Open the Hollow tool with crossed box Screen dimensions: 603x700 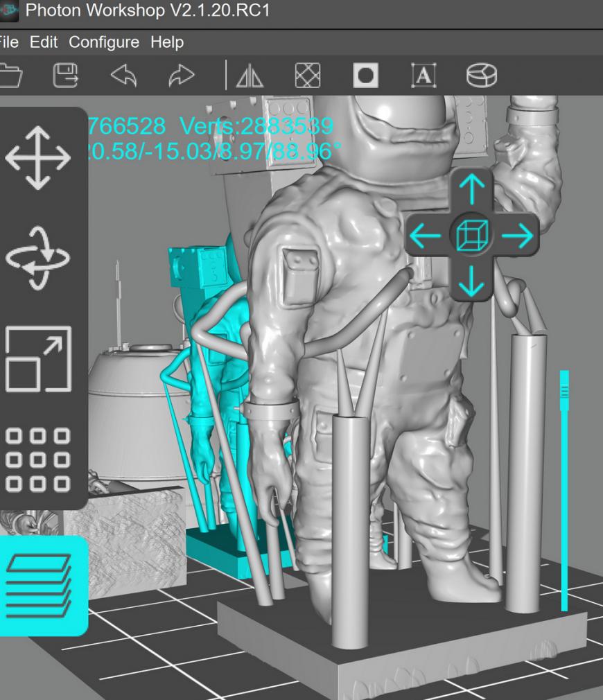click(x=307, y=76)
